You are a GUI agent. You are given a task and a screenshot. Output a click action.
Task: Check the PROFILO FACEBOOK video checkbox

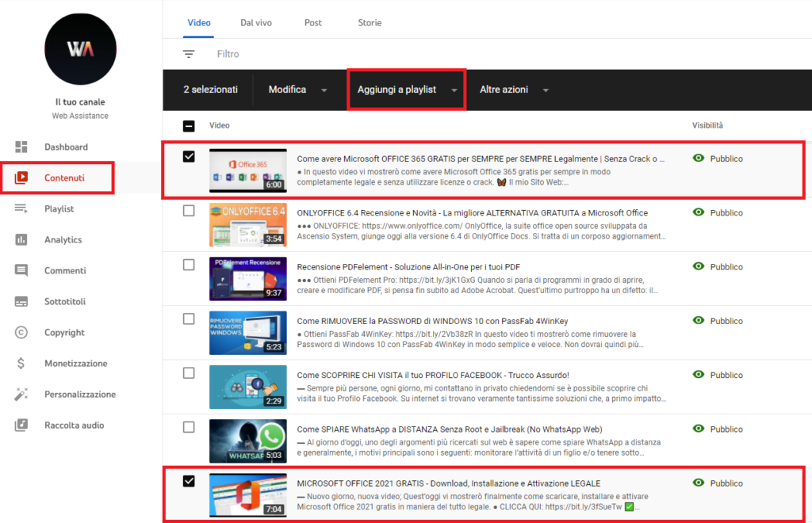189,373
